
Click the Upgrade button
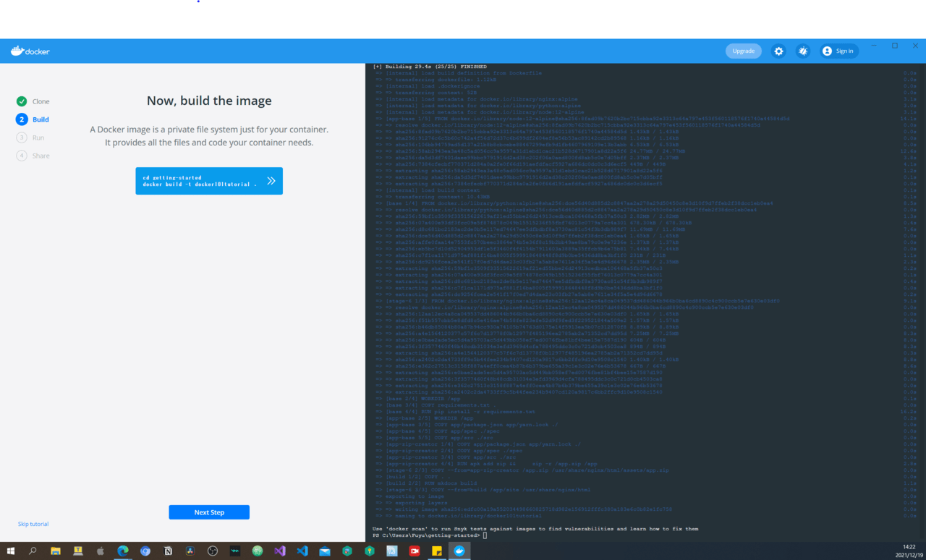[x=744, y=51]
